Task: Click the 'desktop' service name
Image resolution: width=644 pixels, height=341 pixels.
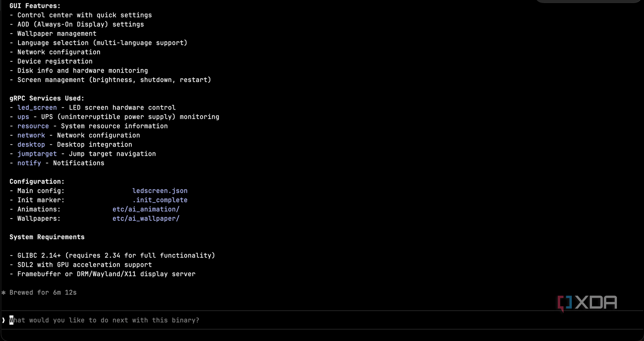Action: [31, 144]
